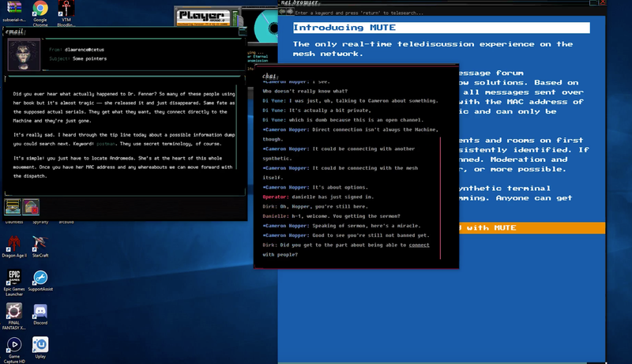Open the SupportAssist desktop icon
632x364 pixels.
40,280
